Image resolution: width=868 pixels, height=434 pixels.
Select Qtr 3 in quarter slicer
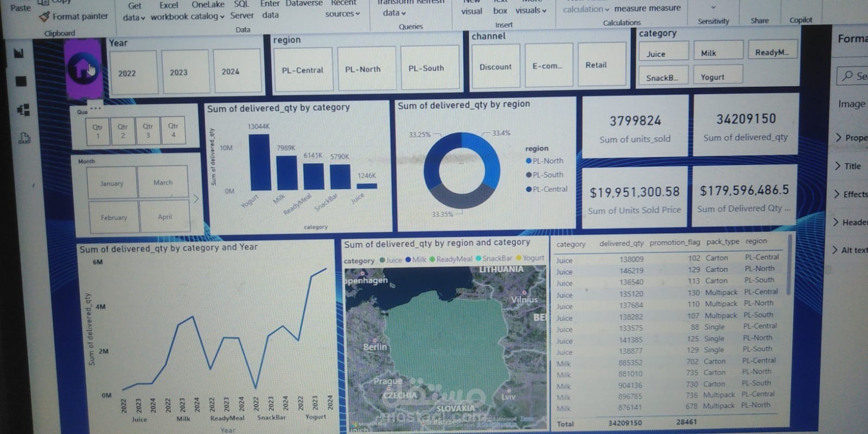coord(148,130)
